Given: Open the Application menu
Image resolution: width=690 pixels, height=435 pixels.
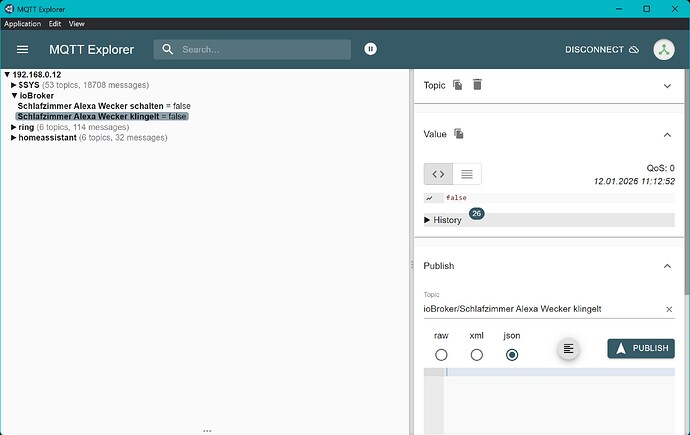Looking at the screenshot, I should [x=22, y=24].
